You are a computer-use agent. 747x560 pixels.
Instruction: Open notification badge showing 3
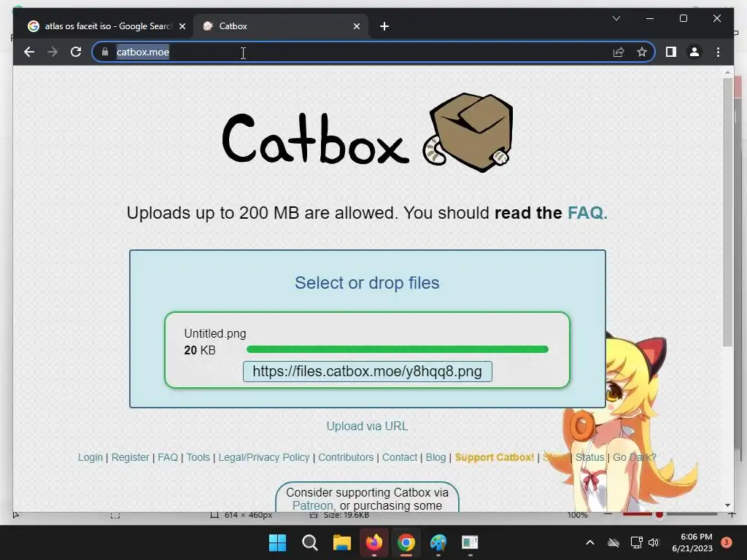point(727,542)
